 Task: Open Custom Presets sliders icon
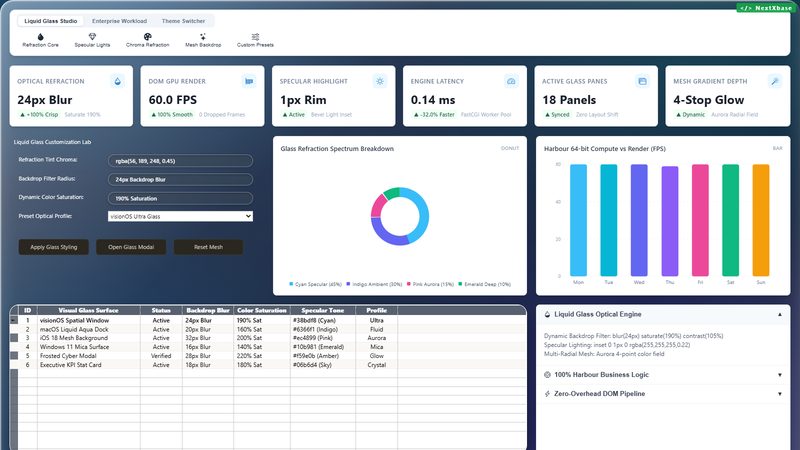[255, 36]
